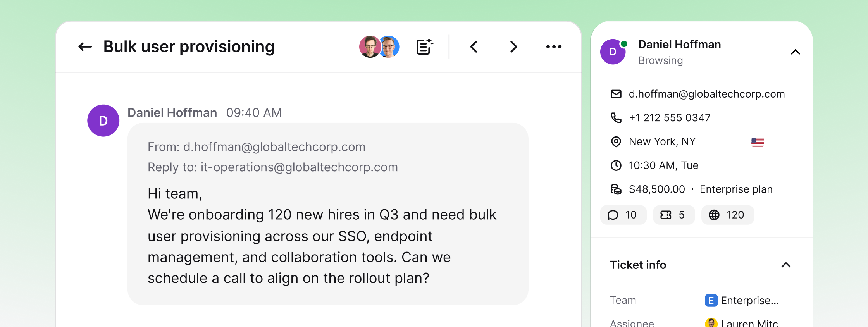The width and height of the screenshot is (868, 327).
Task: Click the US flag next to New York
Action: 758,142
